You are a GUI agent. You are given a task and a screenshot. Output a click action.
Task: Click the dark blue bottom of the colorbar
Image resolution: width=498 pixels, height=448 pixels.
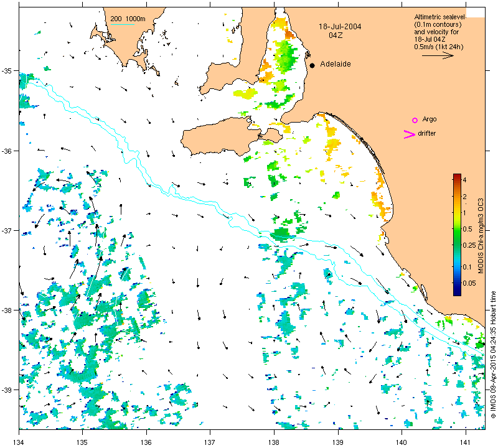tap(457, 291)
